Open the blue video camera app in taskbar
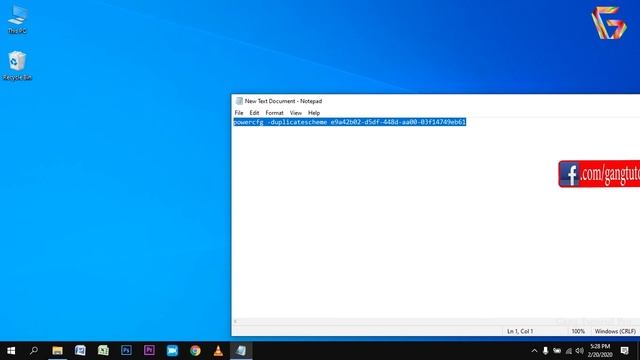 172,351
